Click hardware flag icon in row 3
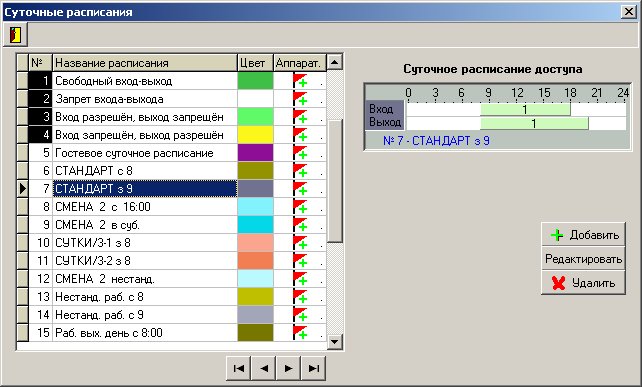The image size is (642, 387). coord(301,117)
